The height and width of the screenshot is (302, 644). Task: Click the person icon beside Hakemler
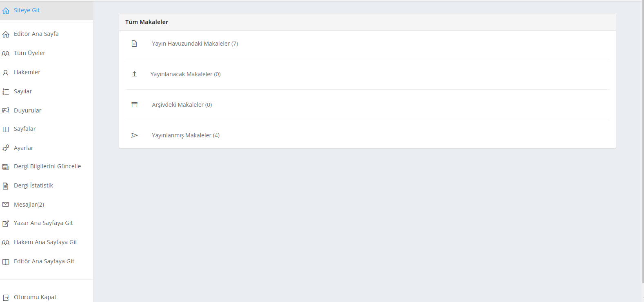click(x=6, y=73)
